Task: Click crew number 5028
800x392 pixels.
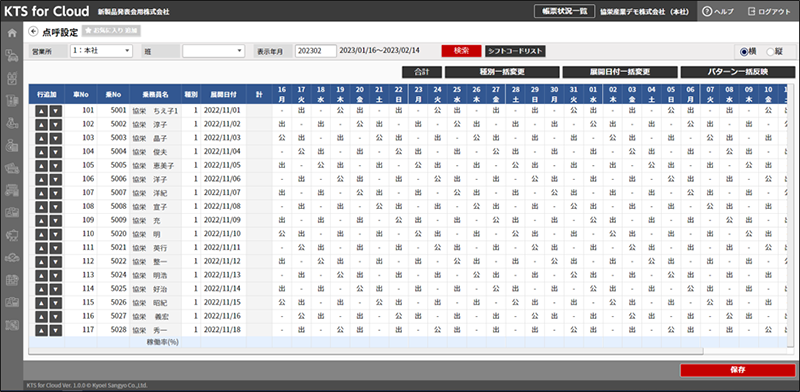Action: (x=118, y=330)
